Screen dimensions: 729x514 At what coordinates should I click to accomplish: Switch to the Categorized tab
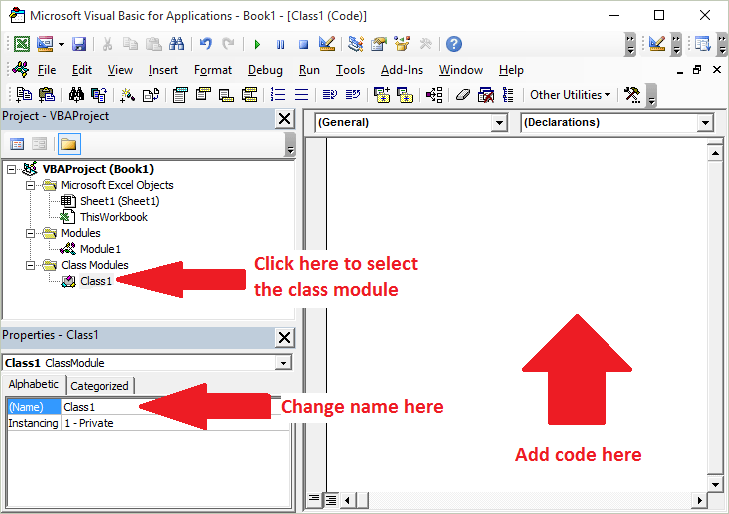pos(99,386)
